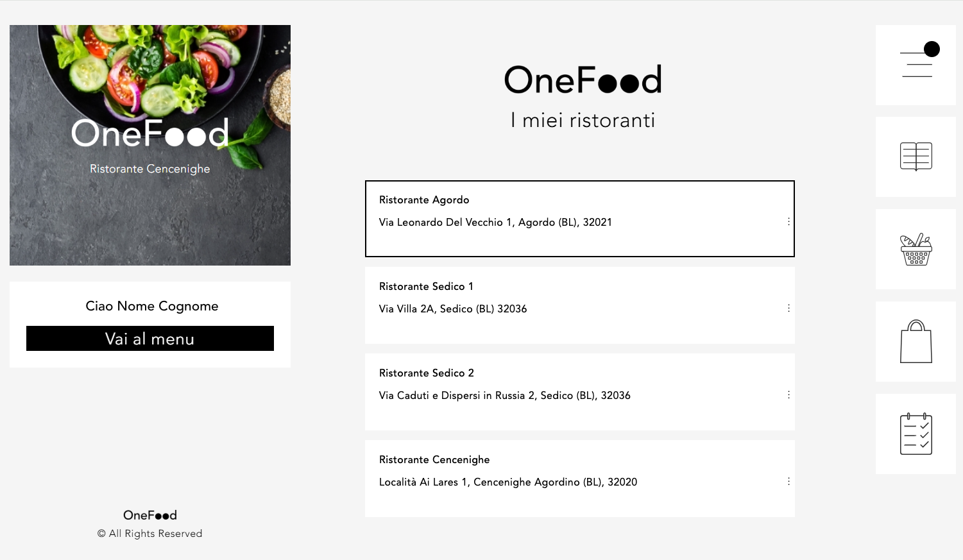Click the Ciao Nome Cognome greeting

pos(152,306)
